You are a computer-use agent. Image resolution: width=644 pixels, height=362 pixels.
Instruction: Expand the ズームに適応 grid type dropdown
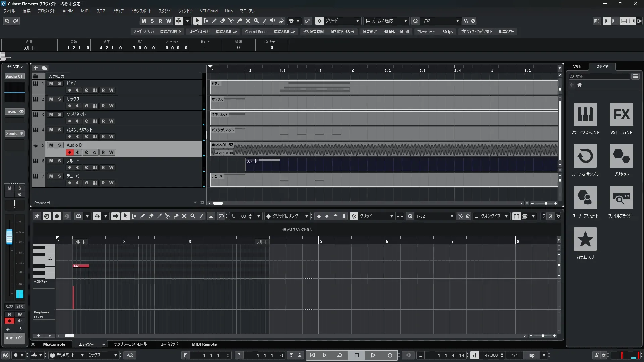tap(405, 21)
